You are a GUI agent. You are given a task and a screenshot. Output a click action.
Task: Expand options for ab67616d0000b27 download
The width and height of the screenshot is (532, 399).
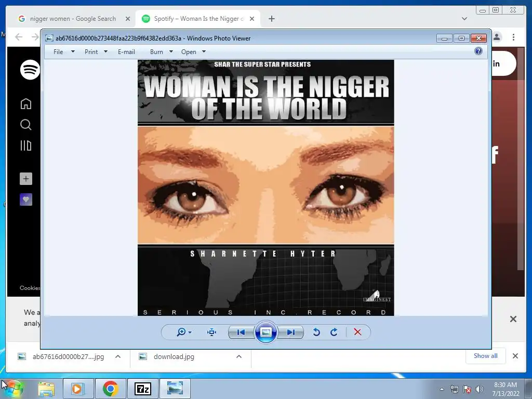click(x=118, y=356)
